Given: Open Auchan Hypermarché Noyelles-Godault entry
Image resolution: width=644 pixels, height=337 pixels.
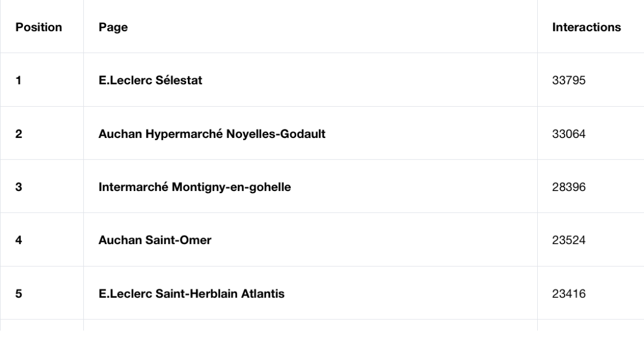Looking at the screenshot, I should coord(212,134).
